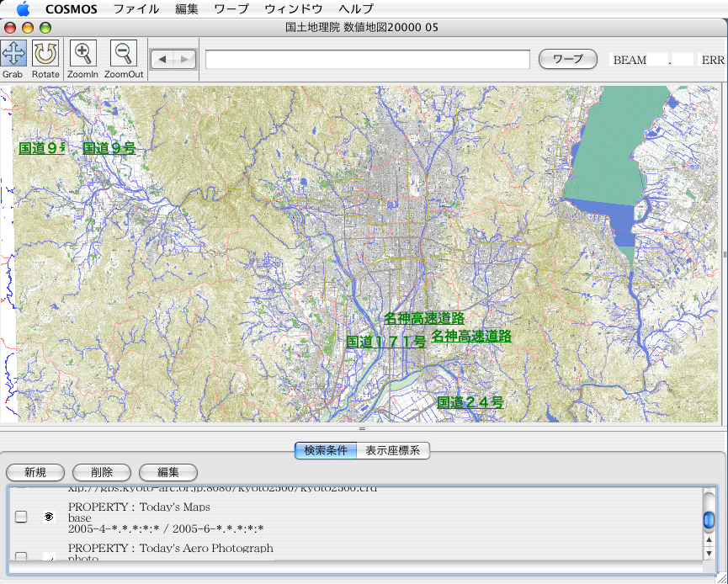Viewport: 728px width, 584px height.
Task: Check the Today's Maps property checkbox
Action: tap(21, 517)
